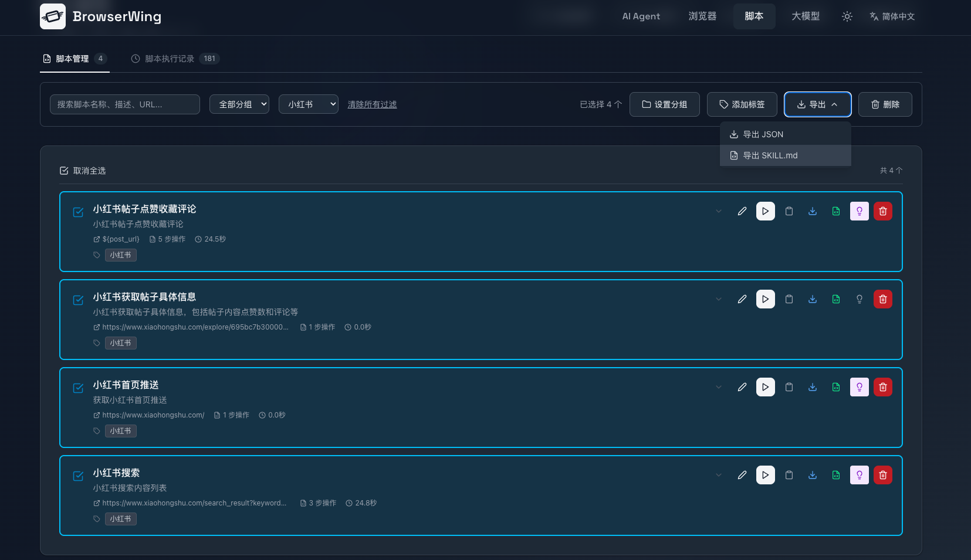This screenshot has height=560, width=971.
Task: Open the 全部分组 group dropdown
Action: point(239,104)
